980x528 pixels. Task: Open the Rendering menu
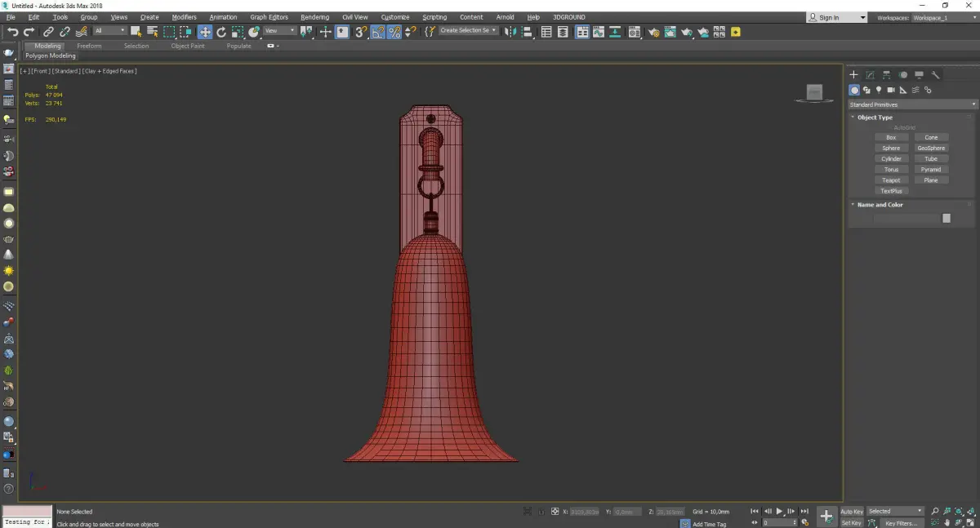tap(314, 17)
